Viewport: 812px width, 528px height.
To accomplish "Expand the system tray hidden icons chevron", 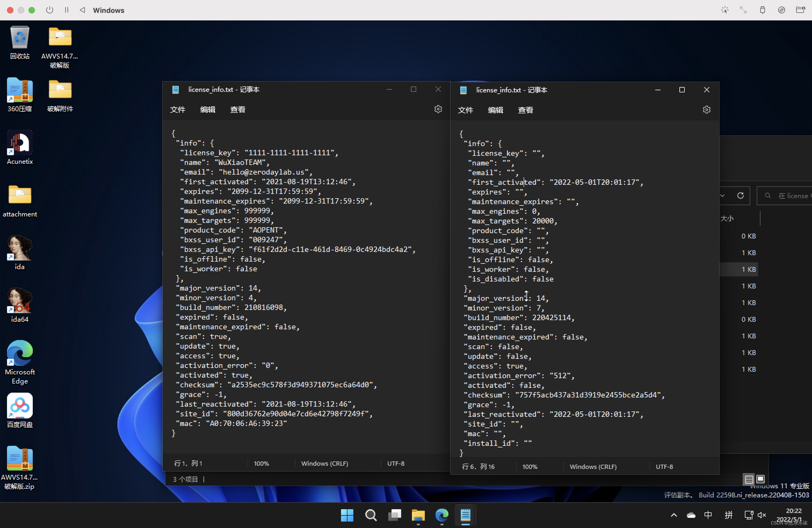I will pos(674,515).
